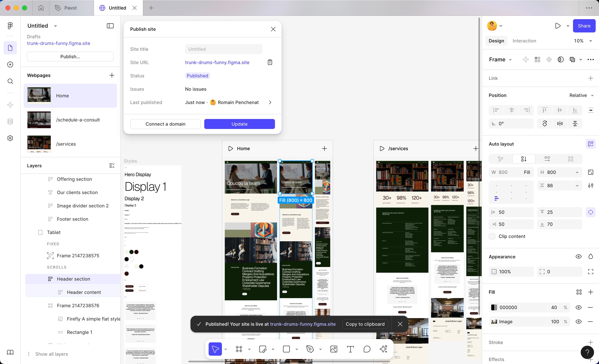Image resolution: width=599 pixels, height=364 pixels.
Task: Expand Last published history chevron
Action: click(x=270, y=102)
